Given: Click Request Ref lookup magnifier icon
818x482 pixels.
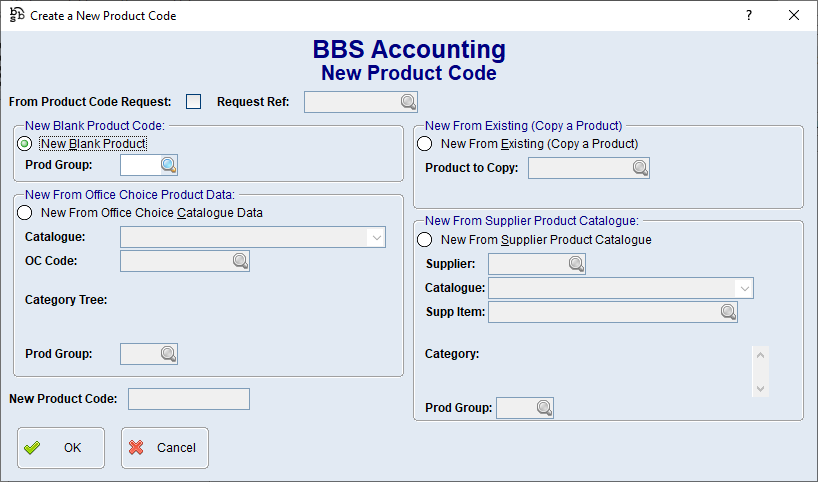Looking at the screenshot, I should pos(408,102).
